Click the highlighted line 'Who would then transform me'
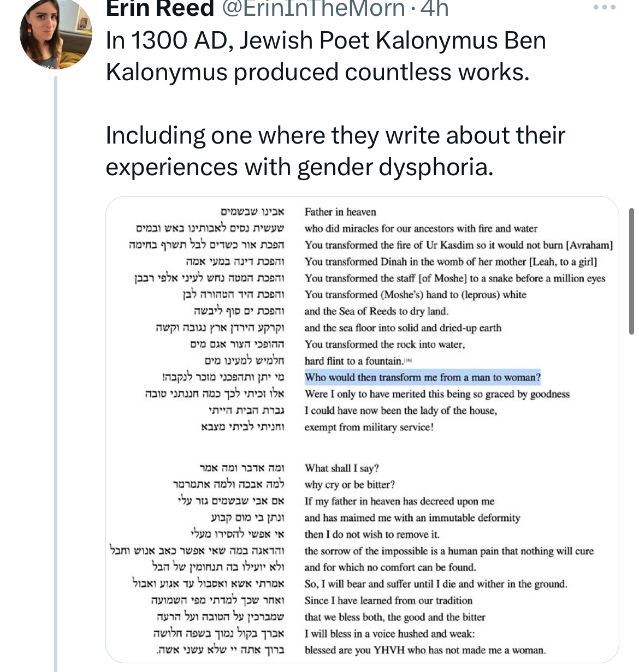Viewport: 639px width, 672px height. tap(422, 377)
